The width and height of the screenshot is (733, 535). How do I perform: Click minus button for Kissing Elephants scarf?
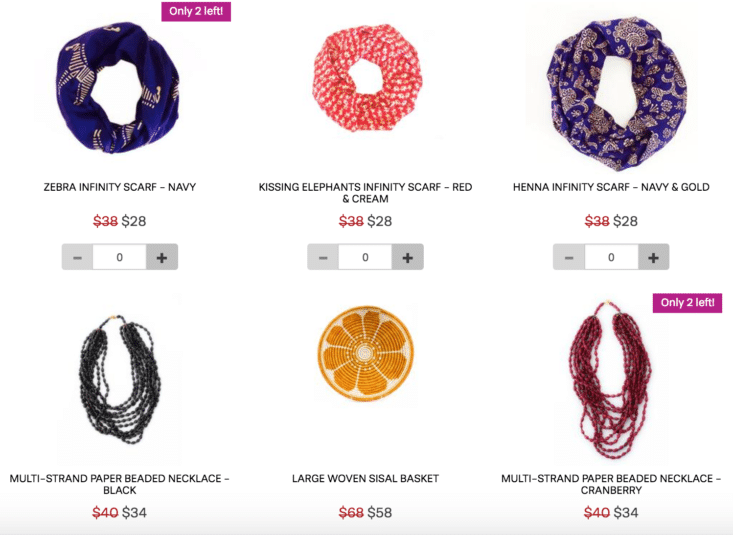point(323,257)
